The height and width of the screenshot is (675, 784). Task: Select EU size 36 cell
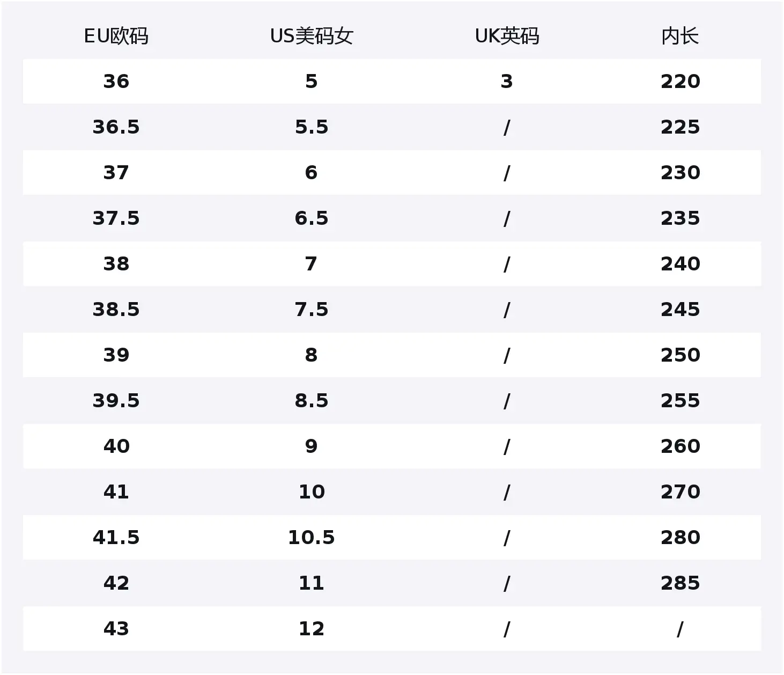(116, 82)
